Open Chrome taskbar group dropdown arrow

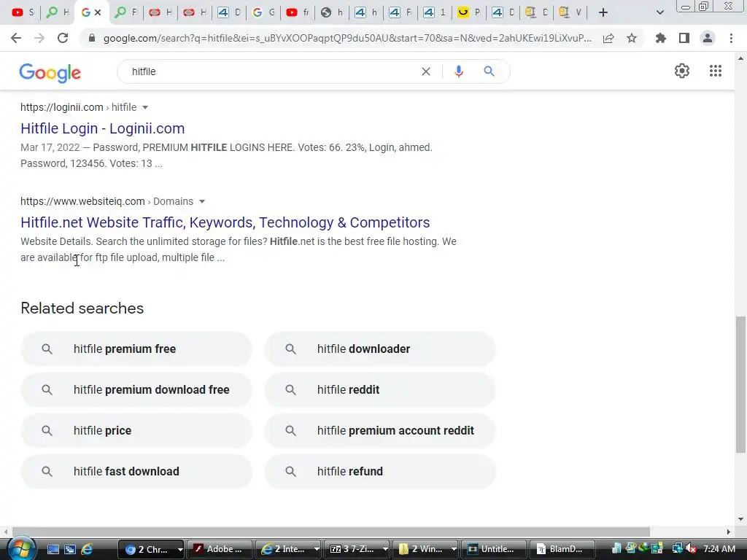coord(179,549)
